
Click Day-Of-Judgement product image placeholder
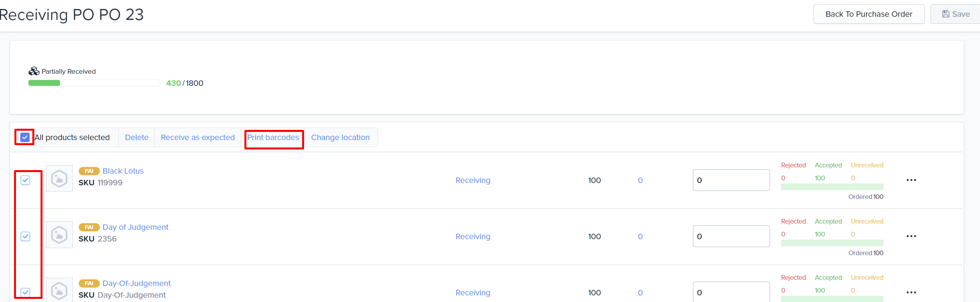click(x=59, y=290)
